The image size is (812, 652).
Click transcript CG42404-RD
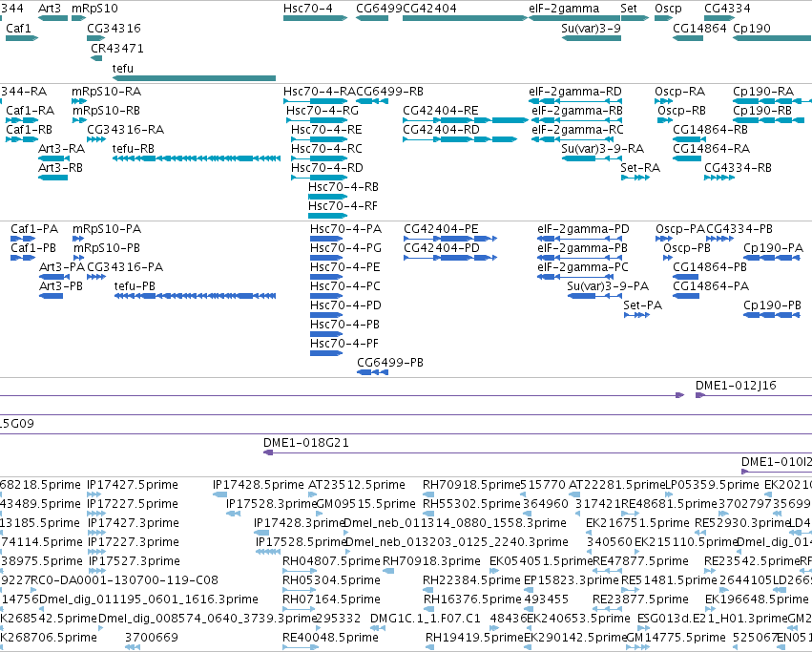coord(460,139)
